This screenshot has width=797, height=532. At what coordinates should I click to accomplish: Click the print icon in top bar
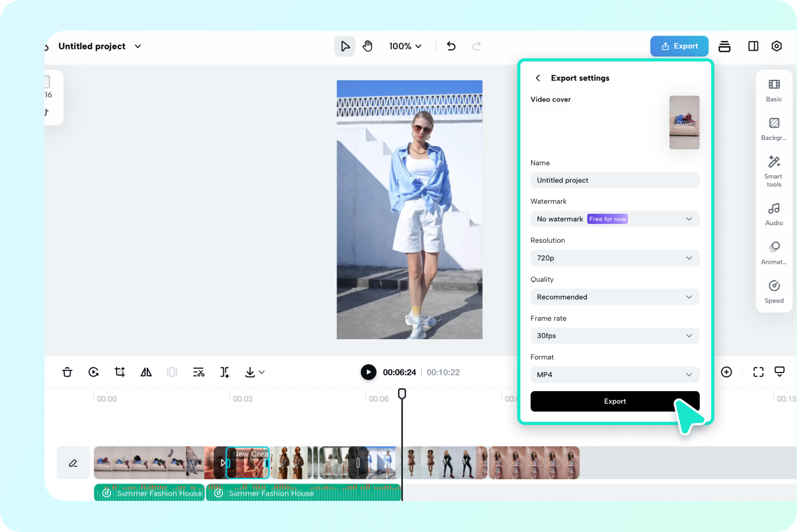pos(724,46)
